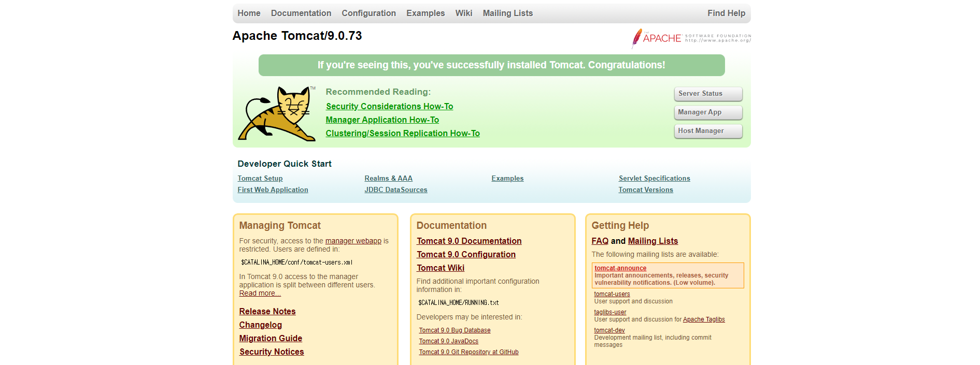Click the $CATALINA_HOME/RUNNING.txt path text

click(x=459, y=303)
